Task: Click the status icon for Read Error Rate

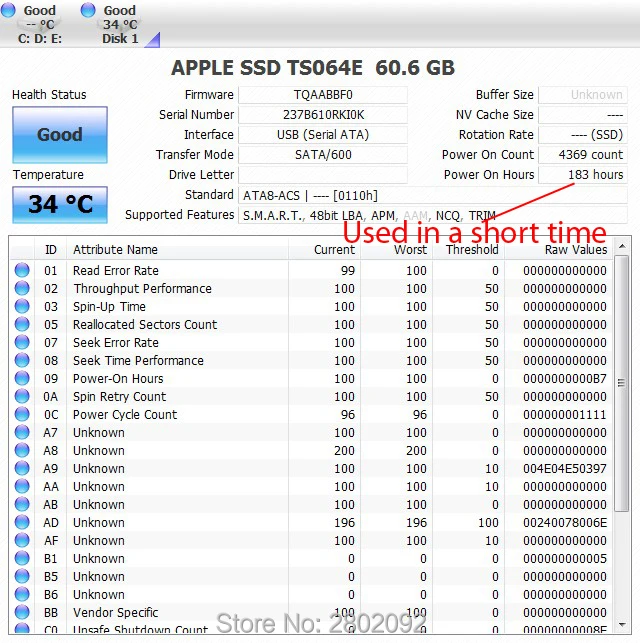Action: [x=22, y=270]
